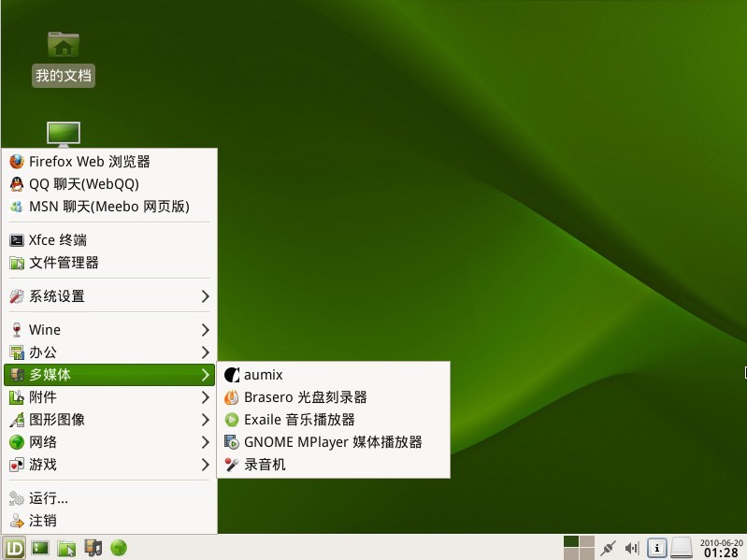Click the Firefox globe icon in menu
Image resolution: width=747 pixels, height=560 pixels.
point(17,162)
